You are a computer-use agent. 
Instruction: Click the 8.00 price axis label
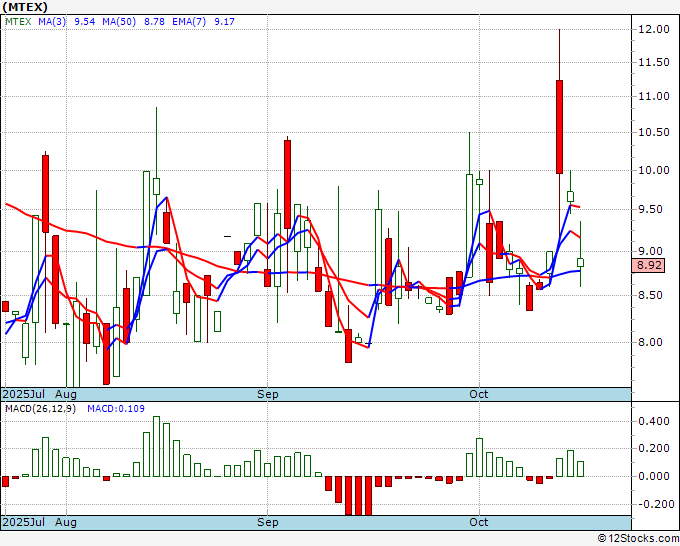pyautogui.click(x=651, y=342)
